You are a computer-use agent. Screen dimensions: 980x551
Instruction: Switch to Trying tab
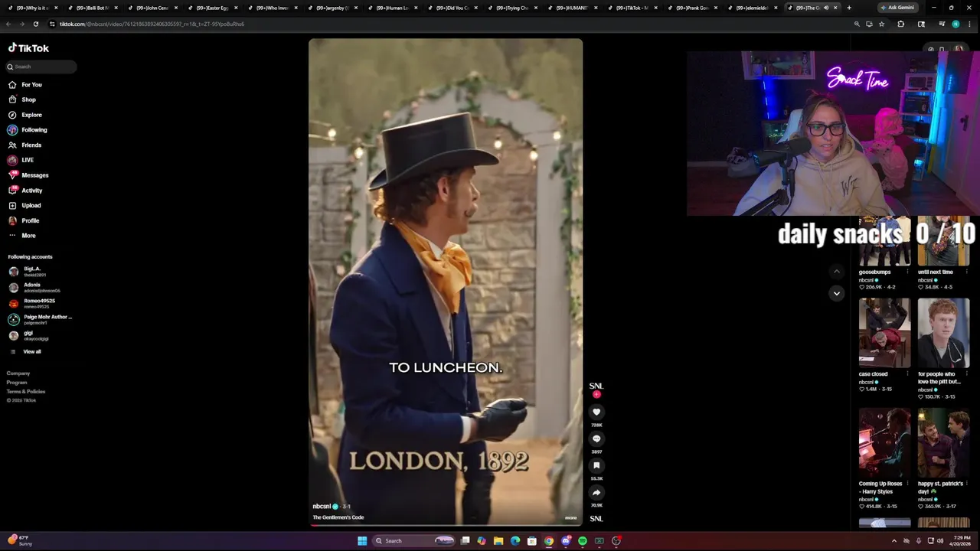(x=512, y=8)
